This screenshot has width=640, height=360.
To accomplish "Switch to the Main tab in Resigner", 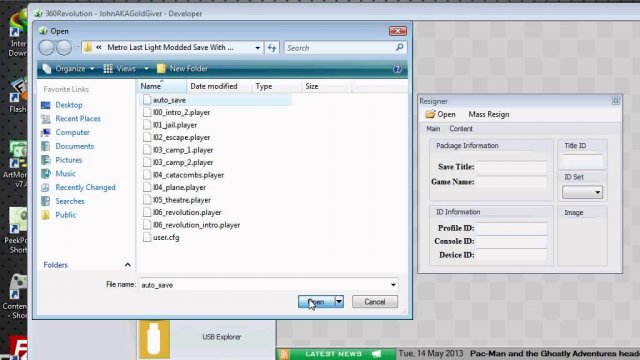I will coord(433,129).
